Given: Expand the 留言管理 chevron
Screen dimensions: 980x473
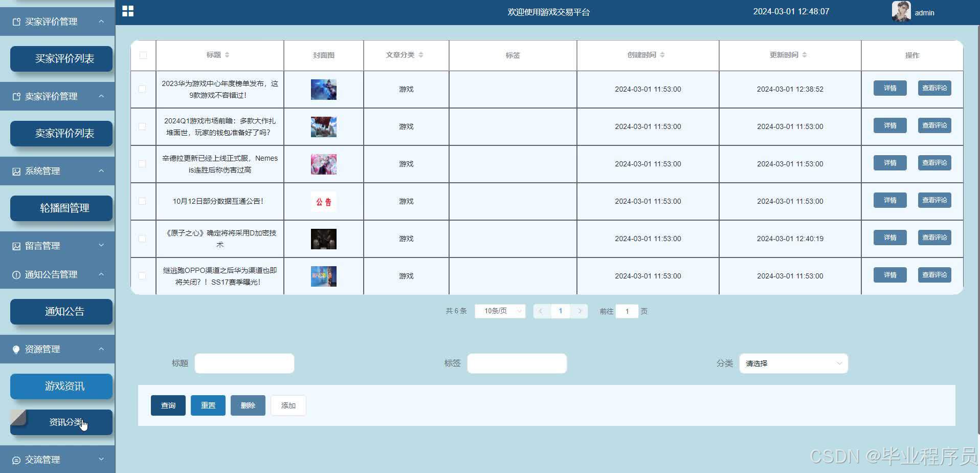Looking at the screenshot, I should click(101, 246).
